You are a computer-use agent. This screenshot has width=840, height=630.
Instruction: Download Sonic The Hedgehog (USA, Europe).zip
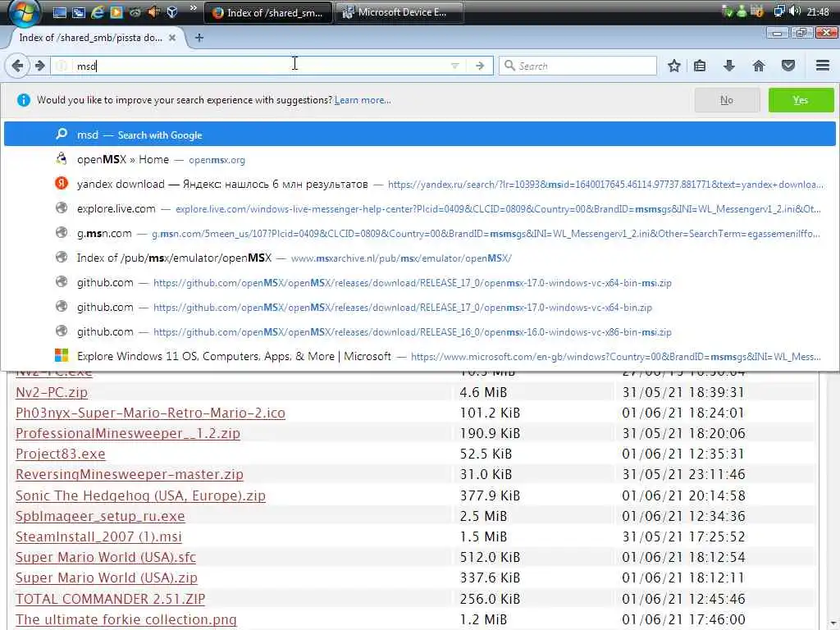140,495
